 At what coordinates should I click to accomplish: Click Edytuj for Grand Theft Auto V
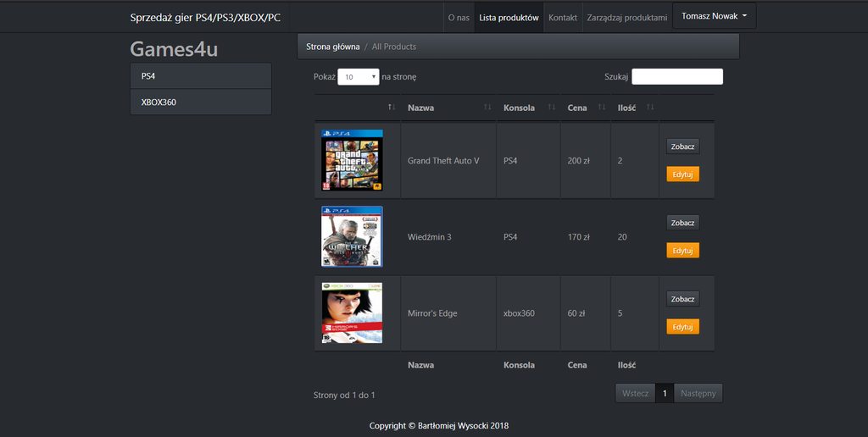click(682, 174)
